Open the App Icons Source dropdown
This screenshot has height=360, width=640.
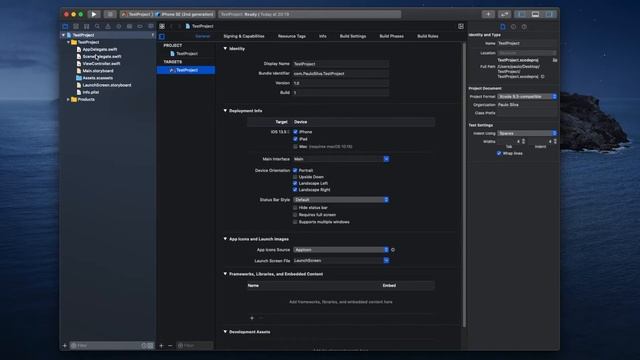(x=341, y=250)
